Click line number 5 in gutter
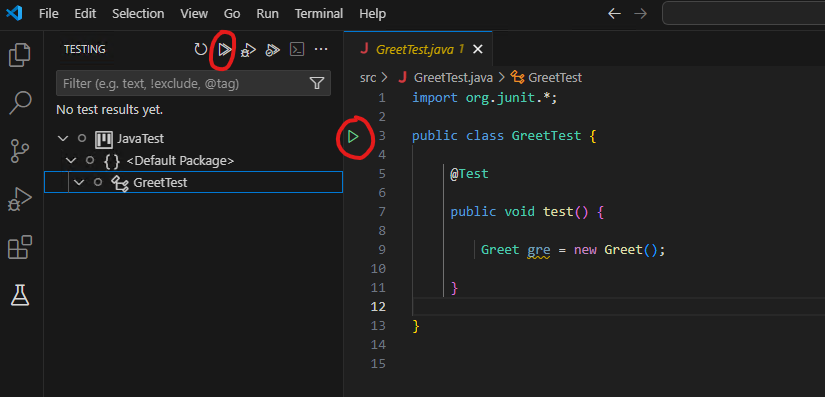This screenshot has width=825, height=397. point(381,174)
